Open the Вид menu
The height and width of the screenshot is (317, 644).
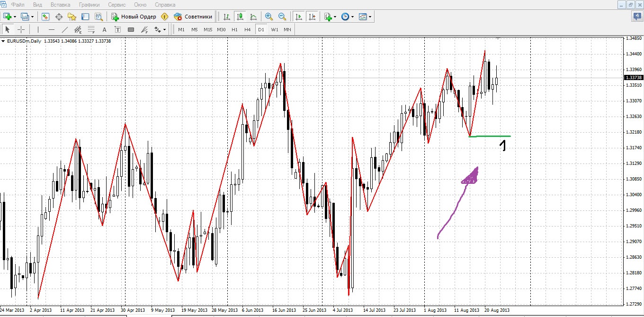[x=38, y=4]
